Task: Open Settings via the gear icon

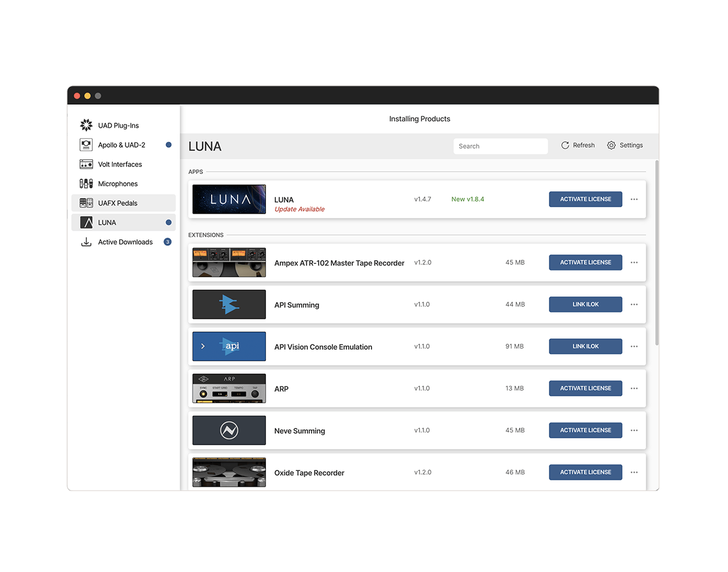Action: (611, 145)
